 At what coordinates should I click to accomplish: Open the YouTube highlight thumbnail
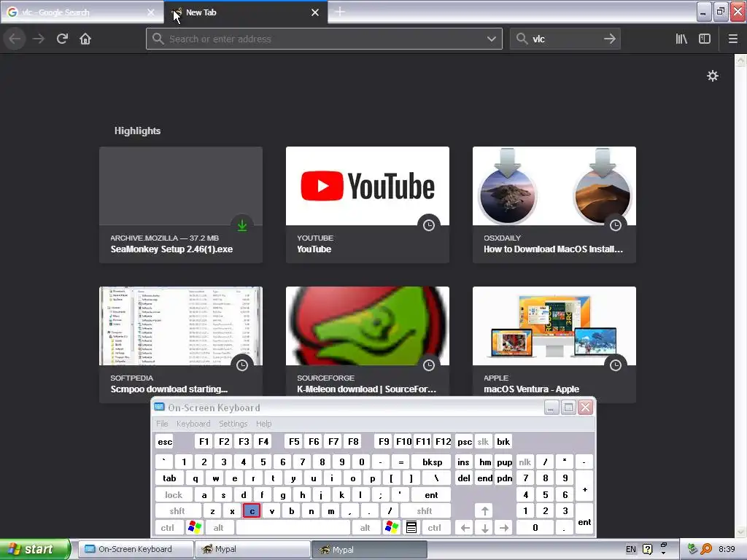pos(368,186)
